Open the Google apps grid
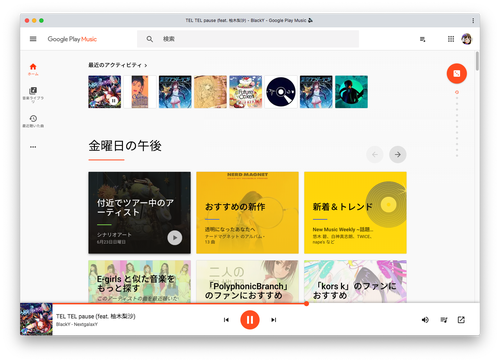500x362 pixels. tap(451, 39)
